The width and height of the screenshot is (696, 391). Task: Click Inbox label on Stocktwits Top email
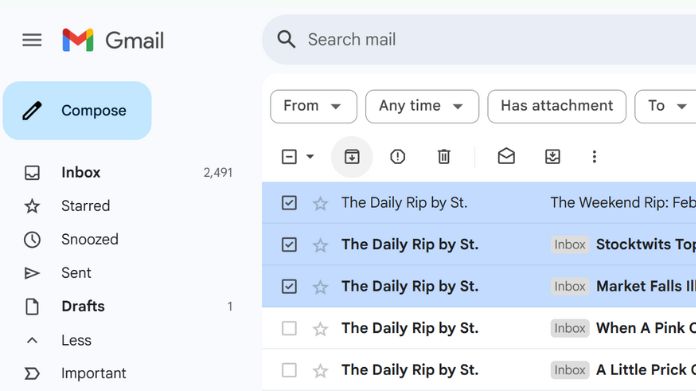tap(570, 245)
